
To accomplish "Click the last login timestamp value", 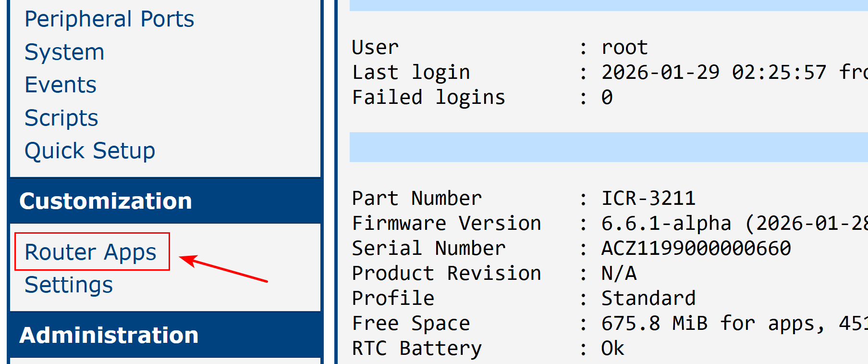I will [x=713, y=73].
